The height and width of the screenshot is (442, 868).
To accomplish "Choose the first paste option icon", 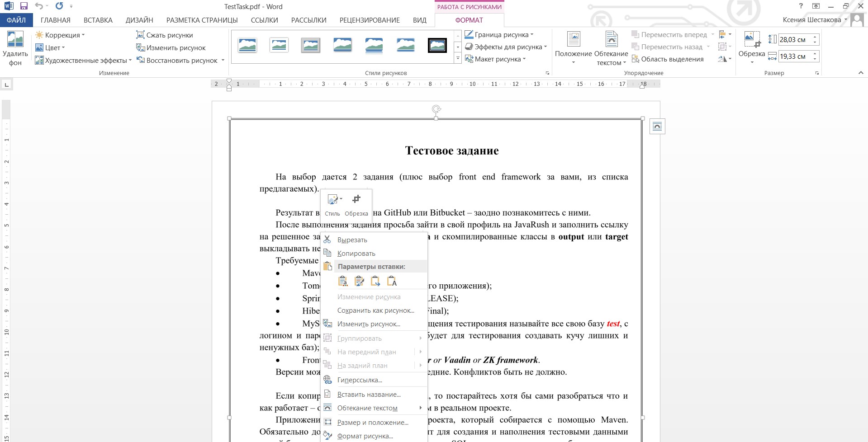I will point(343,281).
